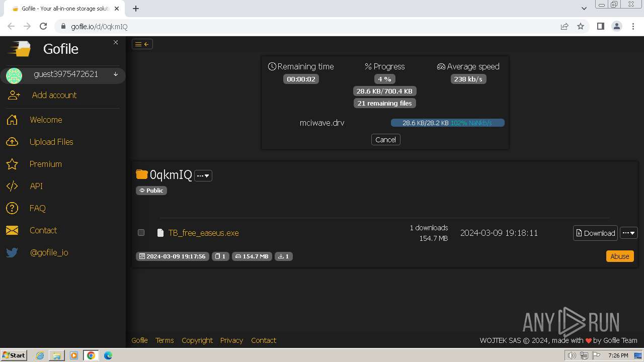The image size is (644, 362).
Task: Click the folder download count badge
Action: 284,256
